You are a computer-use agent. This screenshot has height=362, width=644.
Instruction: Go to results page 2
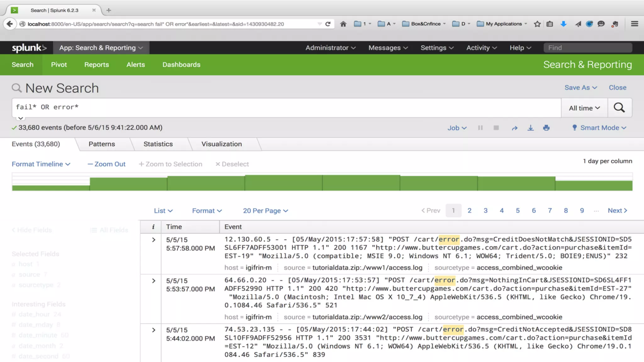click(469, 211)
